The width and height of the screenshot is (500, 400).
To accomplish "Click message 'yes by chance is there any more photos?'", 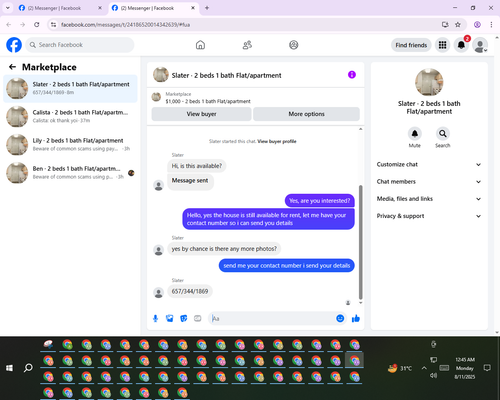I will (224, 249).
